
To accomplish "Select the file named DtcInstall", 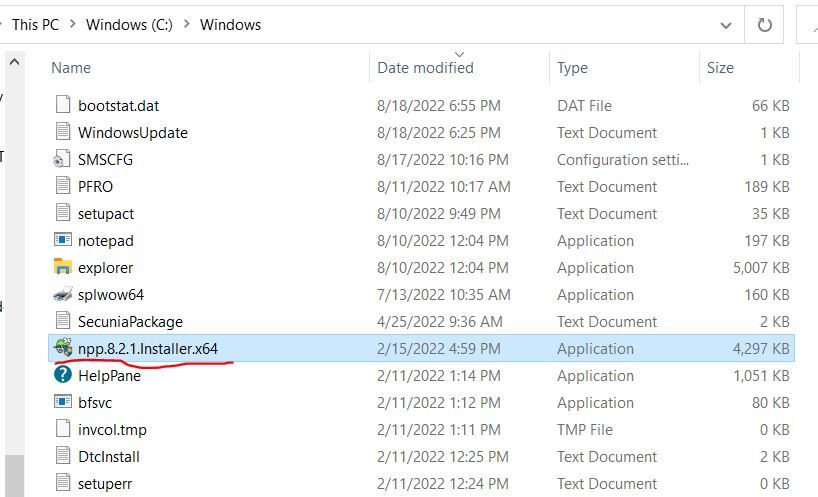I will (x=109, y=457).
